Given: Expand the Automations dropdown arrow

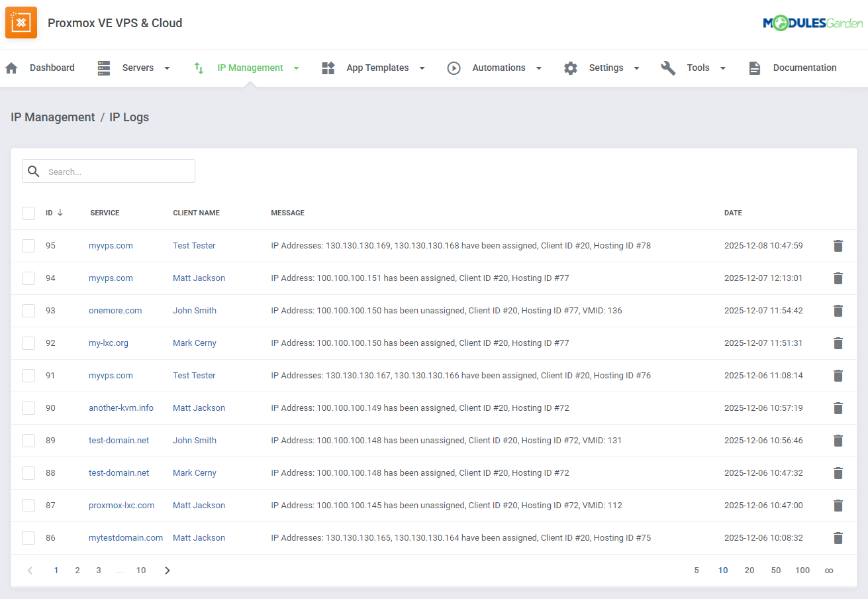Looking at the screenshot, I should pyautogui.click(x=539, y=68).
